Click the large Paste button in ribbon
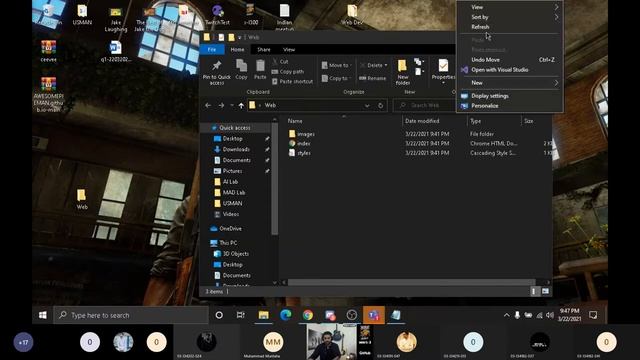 tap(260, 69)
